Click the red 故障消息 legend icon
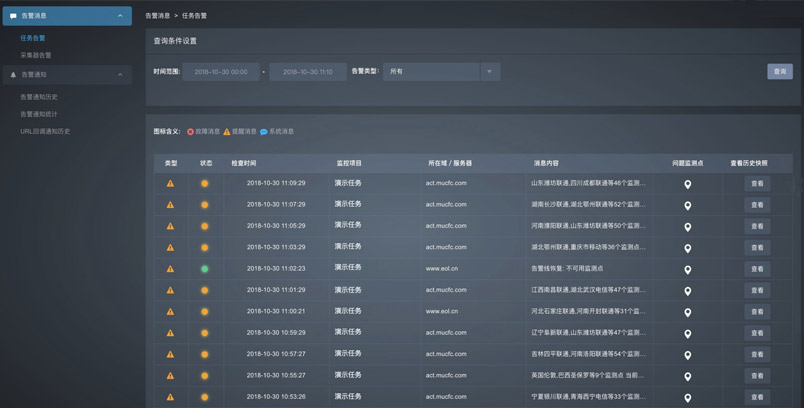The height and width of the screenshot is (408, 804). click(190, 132)
